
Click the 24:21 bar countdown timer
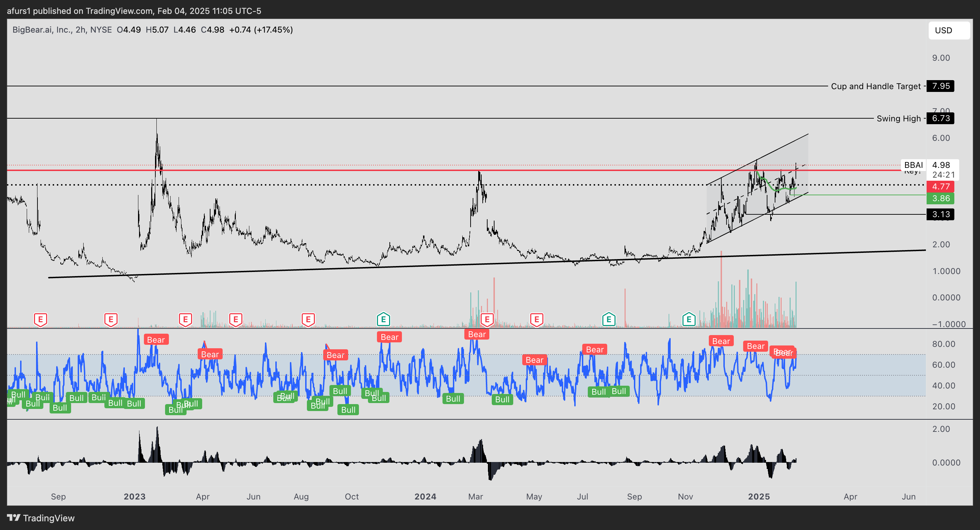point(944,174)
